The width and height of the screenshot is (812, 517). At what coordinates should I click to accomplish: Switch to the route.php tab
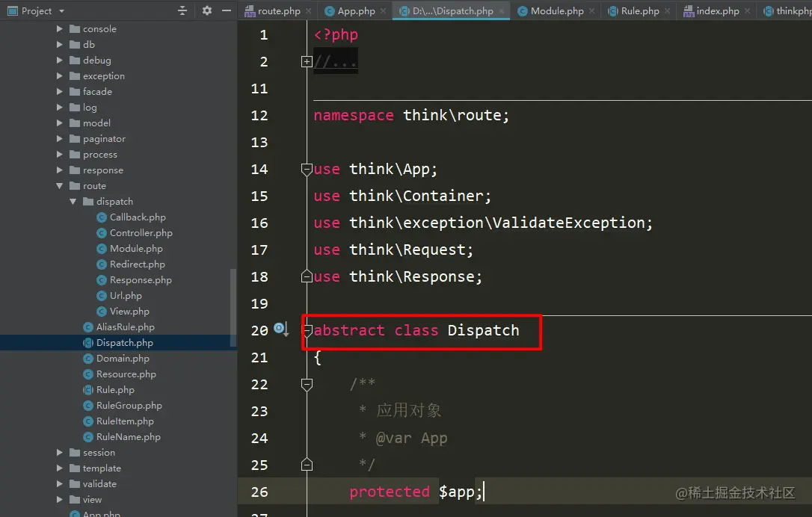279,11
